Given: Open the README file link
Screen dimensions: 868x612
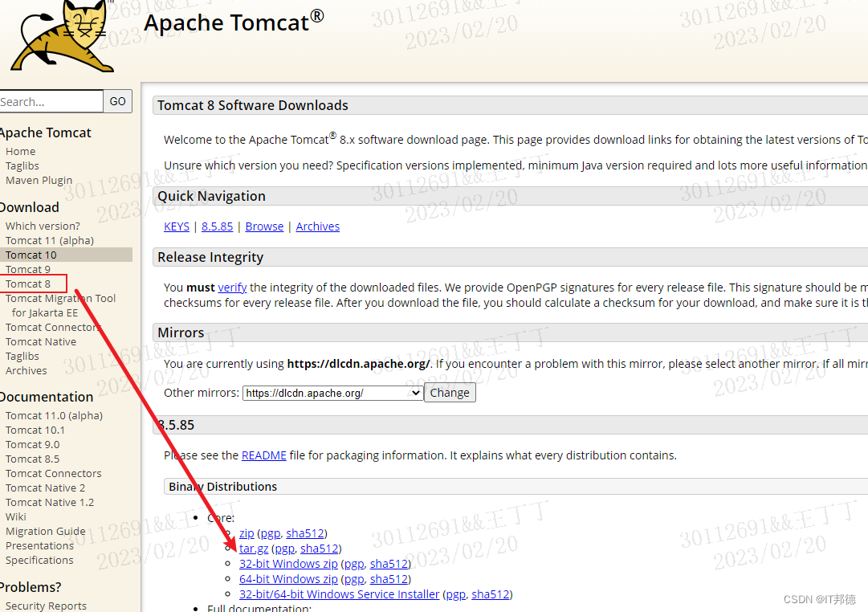Looking at the screenshot, I should tap(264, 455).
